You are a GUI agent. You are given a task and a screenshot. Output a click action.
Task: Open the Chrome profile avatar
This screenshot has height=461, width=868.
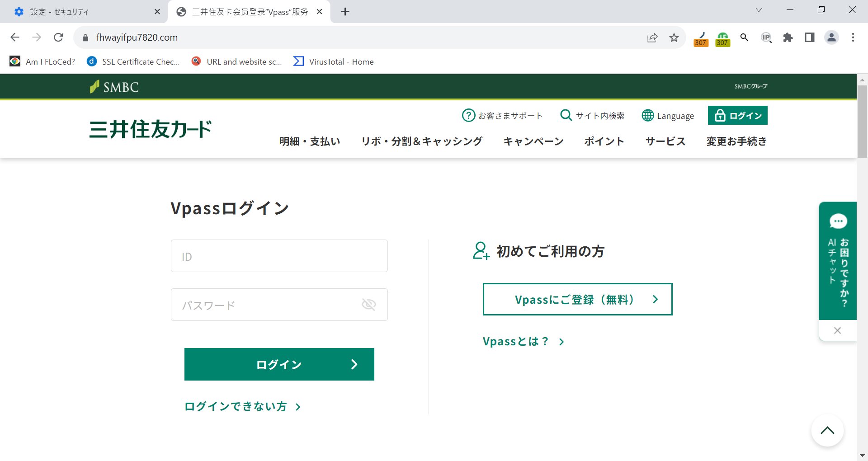pos(831,38)
